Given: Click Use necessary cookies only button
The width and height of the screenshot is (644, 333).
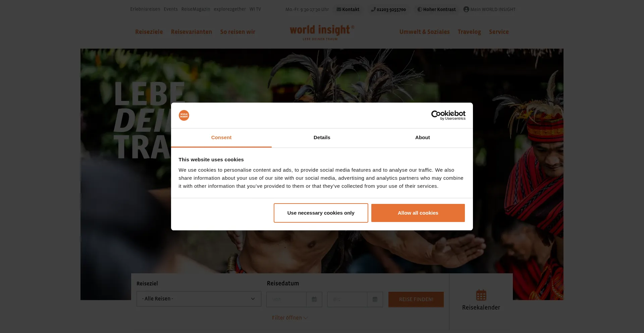Looking at the screenshot, I should (x=321, y=213).
